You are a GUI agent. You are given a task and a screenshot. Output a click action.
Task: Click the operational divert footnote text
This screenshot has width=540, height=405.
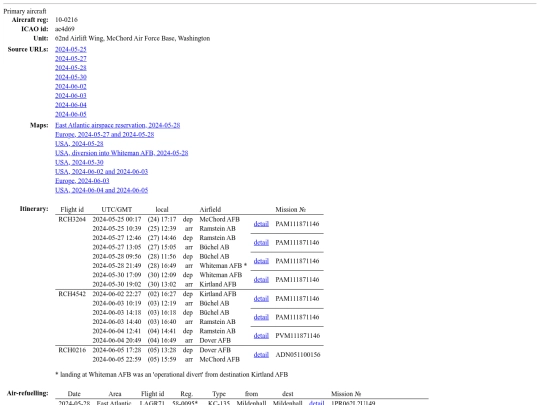point(172,374)
